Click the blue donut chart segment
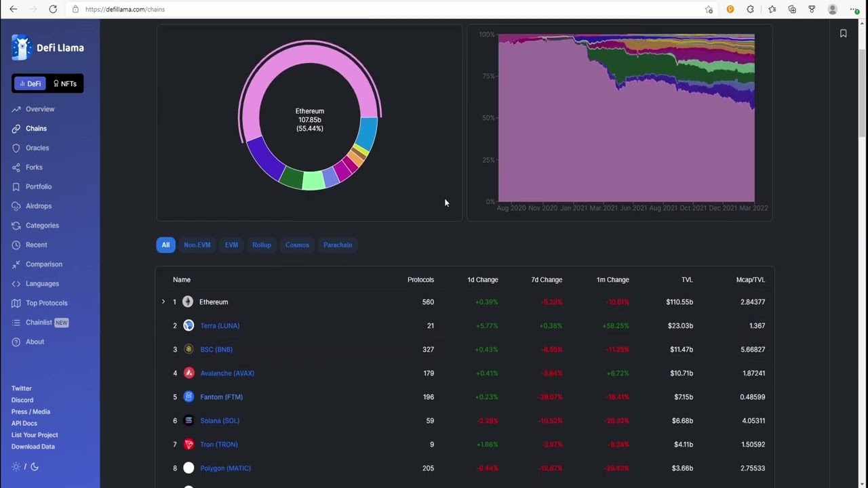 [368, 132]
